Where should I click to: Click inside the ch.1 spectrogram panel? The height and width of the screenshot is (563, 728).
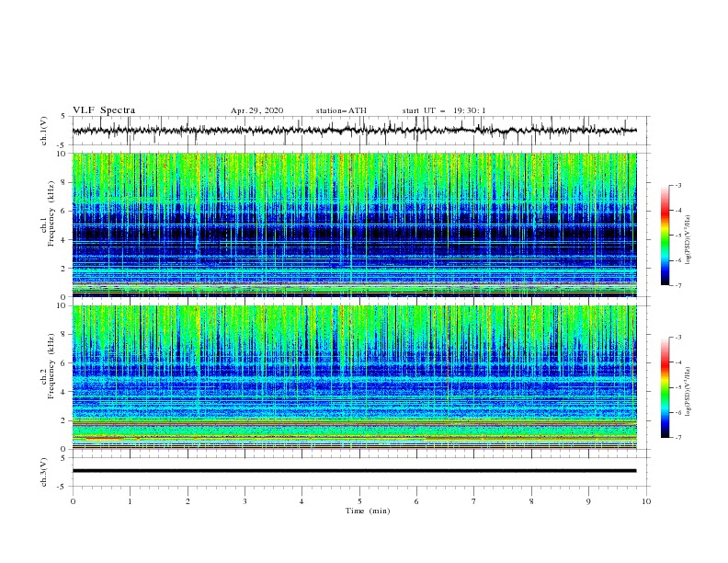(354, 224)
